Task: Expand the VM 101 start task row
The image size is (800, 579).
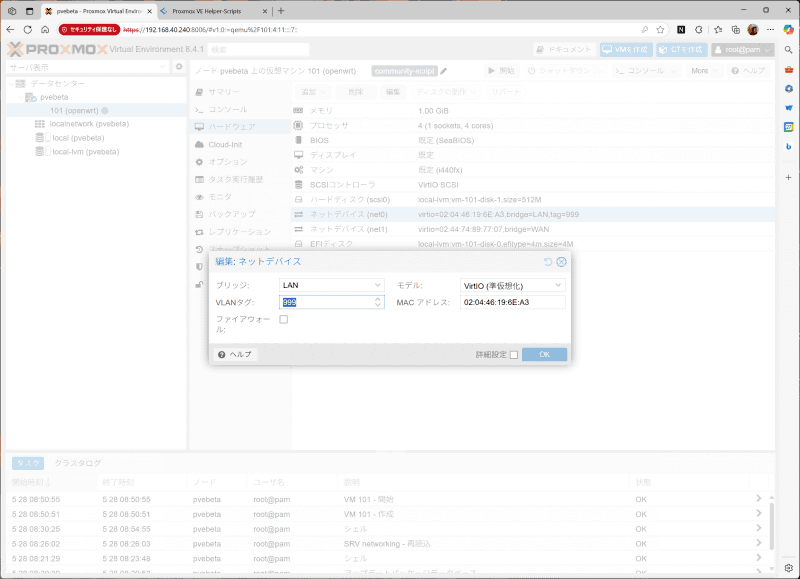Action: (759, 499)
